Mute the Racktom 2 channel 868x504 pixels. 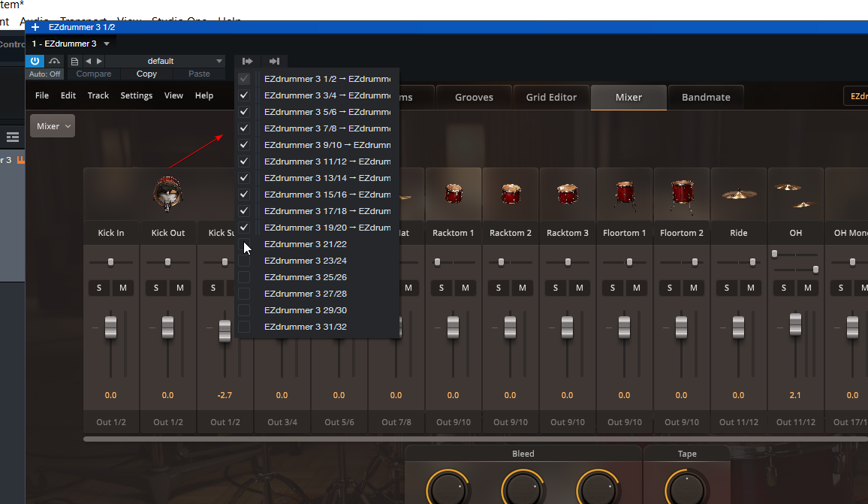pyautogui.click(x=522, y=288)
